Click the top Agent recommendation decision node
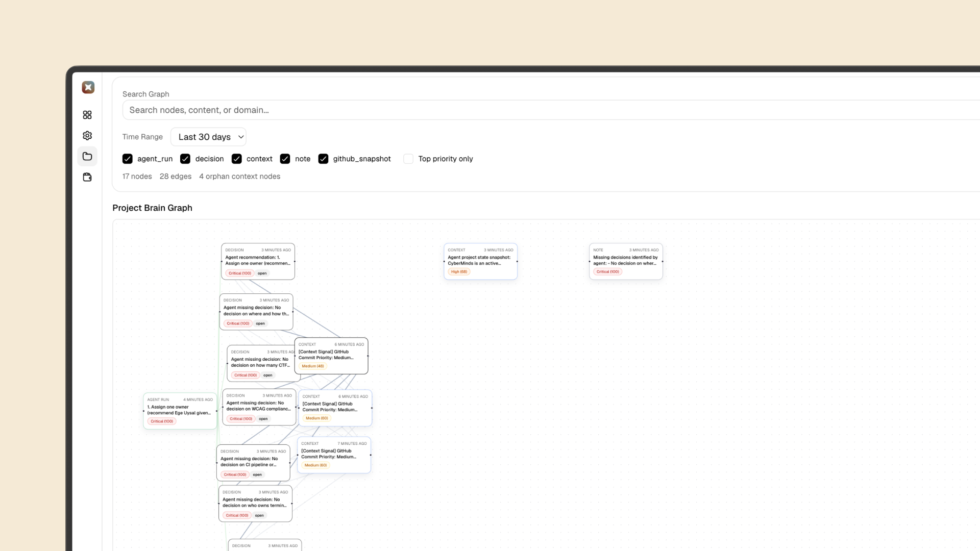 click(258, 261)
